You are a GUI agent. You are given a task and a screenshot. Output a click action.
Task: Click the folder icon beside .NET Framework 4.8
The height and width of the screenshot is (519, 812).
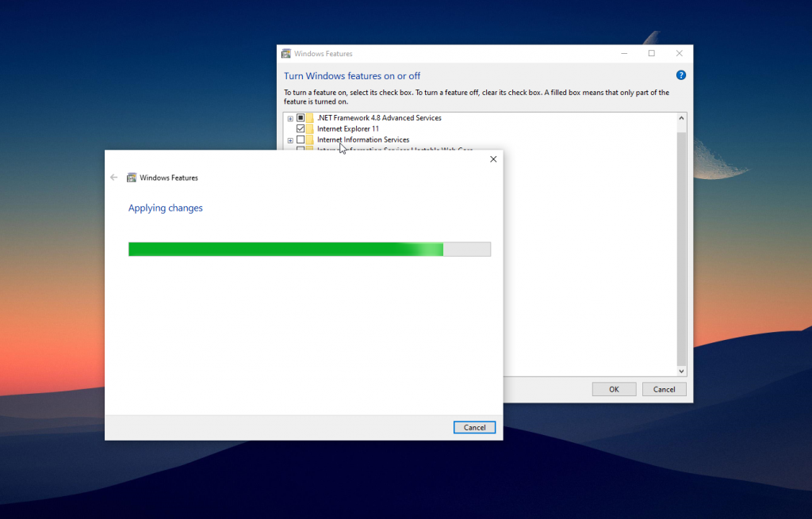click(x=310, y=118)
